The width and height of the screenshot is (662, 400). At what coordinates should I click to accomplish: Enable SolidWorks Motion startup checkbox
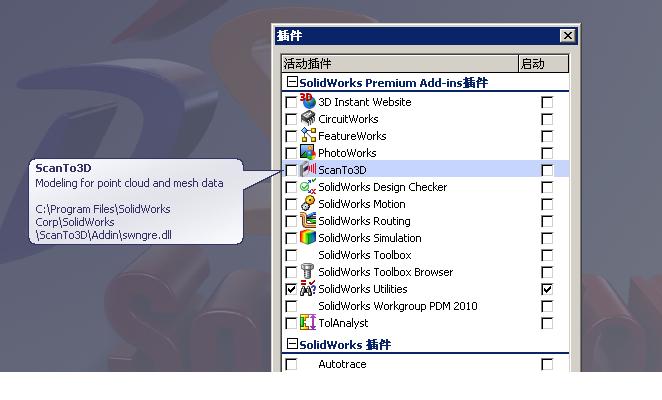click(547, 204)
